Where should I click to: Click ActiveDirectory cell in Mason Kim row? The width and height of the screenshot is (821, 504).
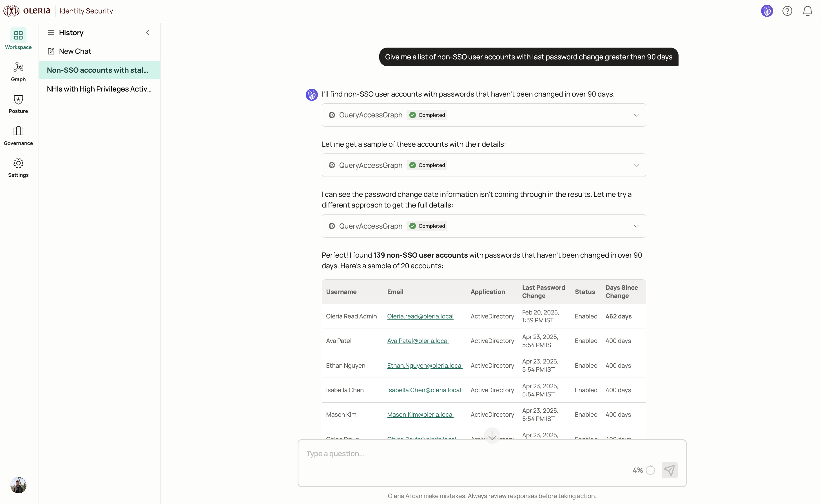(x=492, y=414)
